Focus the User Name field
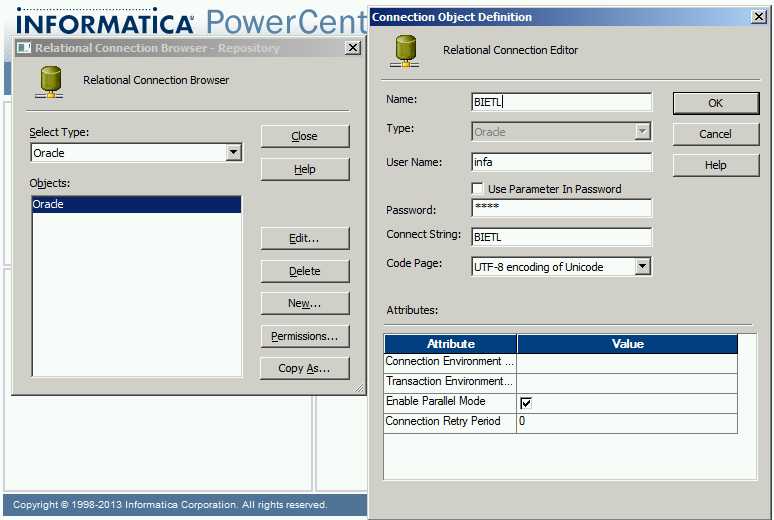The image size is (774, 520). [x=561, y=162]
